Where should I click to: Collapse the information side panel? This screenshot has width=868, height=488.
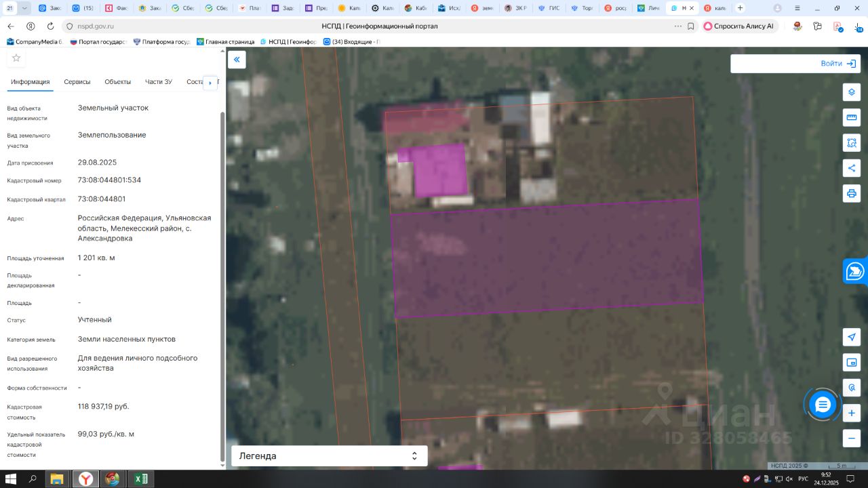pyautogui.click(x=237, y=60)
